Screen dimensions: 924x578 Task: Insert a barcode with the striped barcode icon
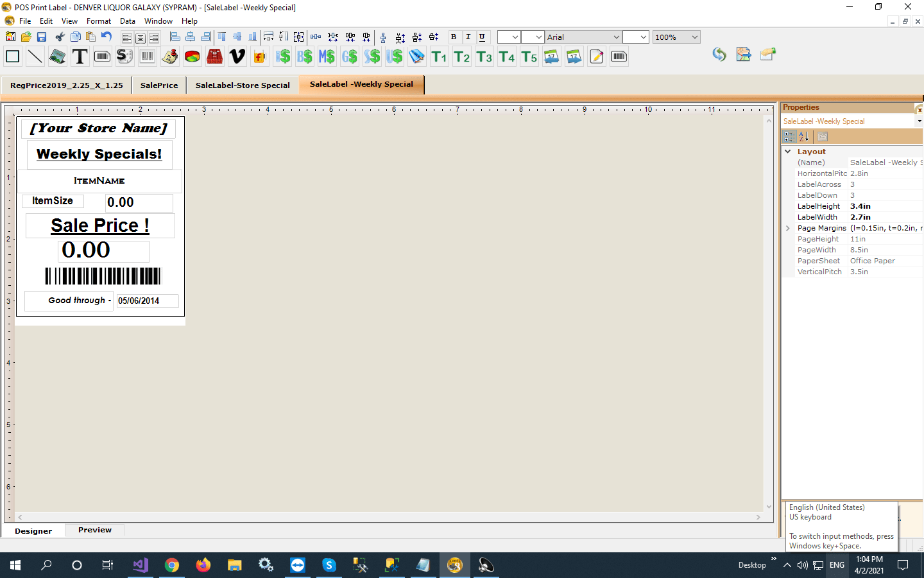coord(147,57)
